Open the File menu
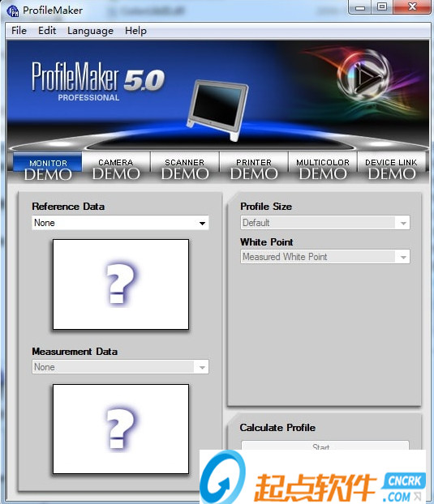 click(x=19, y=31)
